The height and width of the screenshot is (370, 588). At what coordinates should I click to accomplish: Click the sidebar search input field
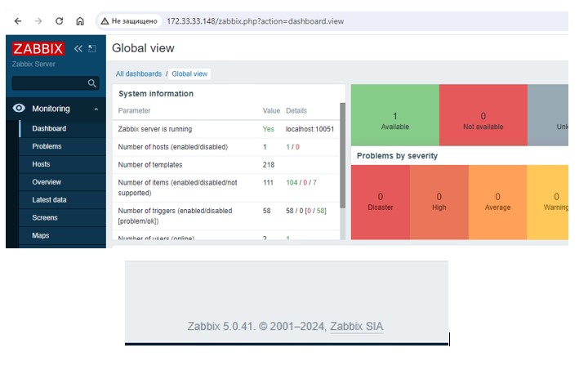49,83
